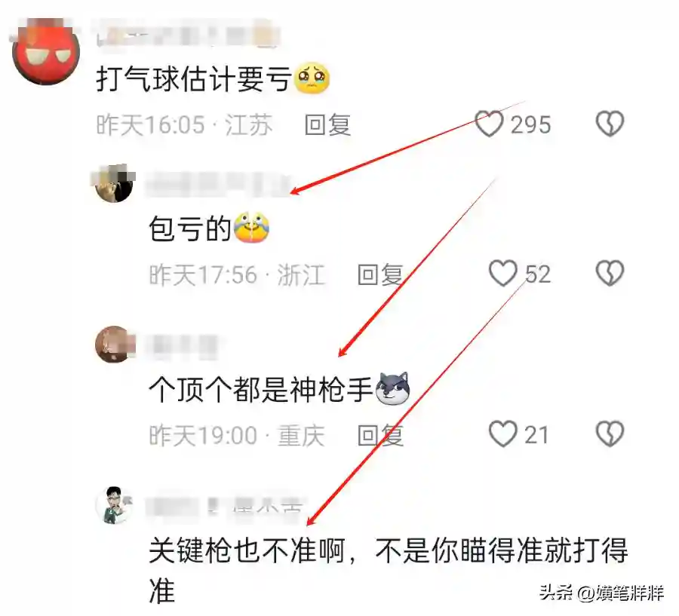
Task: Tap broken heart on 包亏的 reply
Action: pos(610,274)
